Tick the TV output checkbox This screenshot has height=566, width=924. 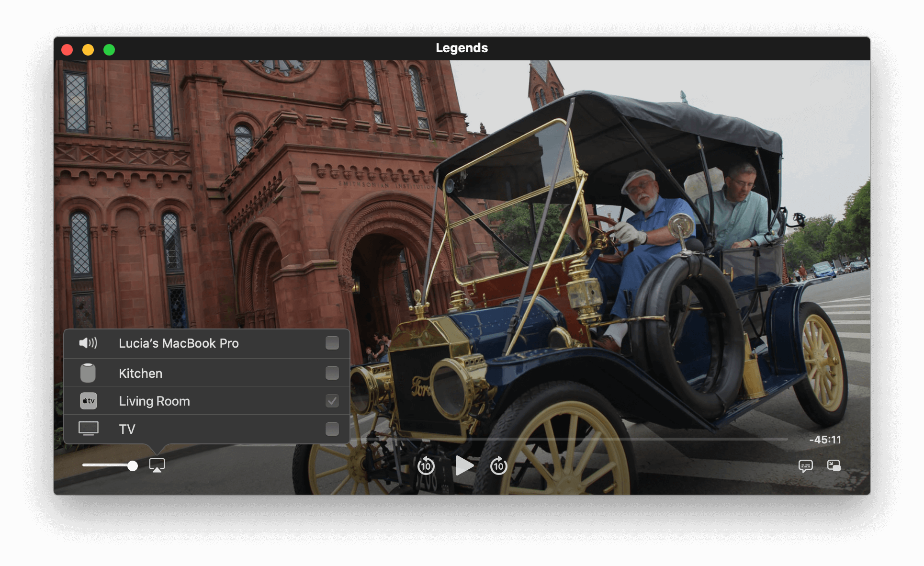[x=332, y=429]
